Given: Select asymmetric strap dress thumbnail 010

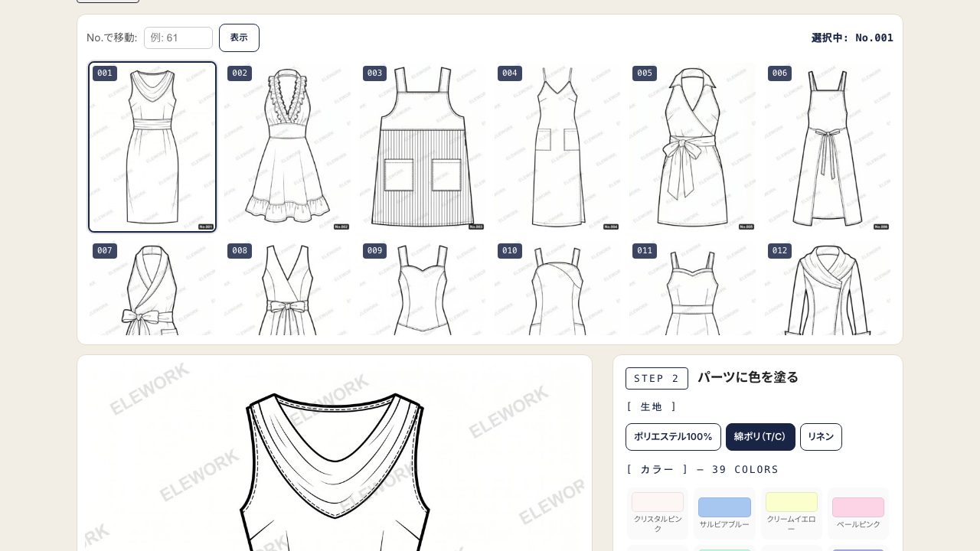Looking at the screenshot, I should 557,288.
